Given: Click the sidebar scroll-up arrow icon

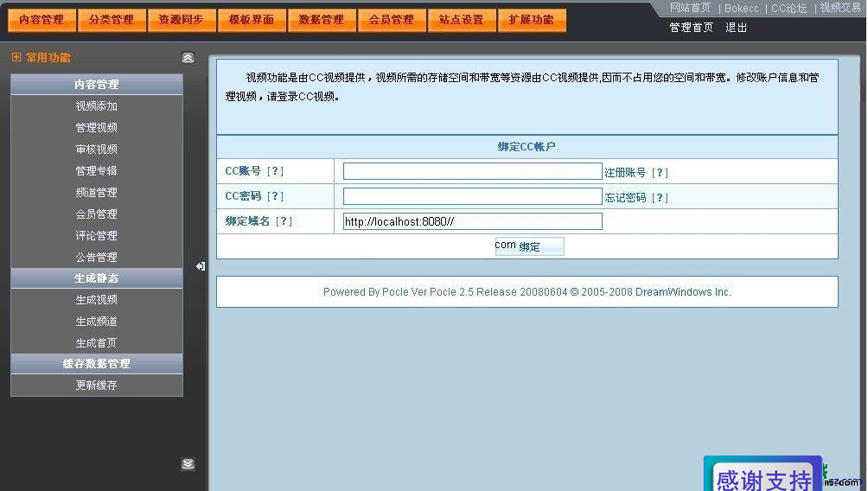Looking at the screenshot, I should (x=188, y=58).
